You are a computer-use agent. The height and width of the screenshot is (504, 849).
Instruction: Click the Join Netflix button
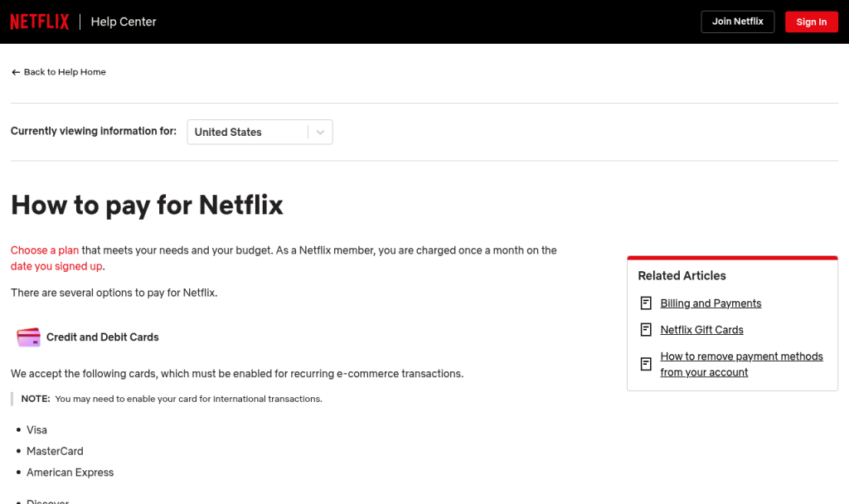click(737, 22)
